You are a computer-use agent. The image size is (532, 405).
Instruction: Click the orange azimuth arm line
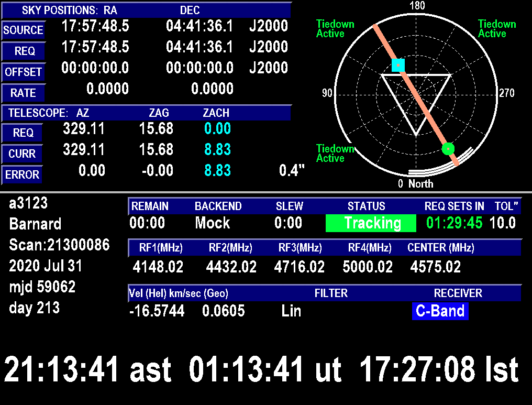(x=416, y=95)
